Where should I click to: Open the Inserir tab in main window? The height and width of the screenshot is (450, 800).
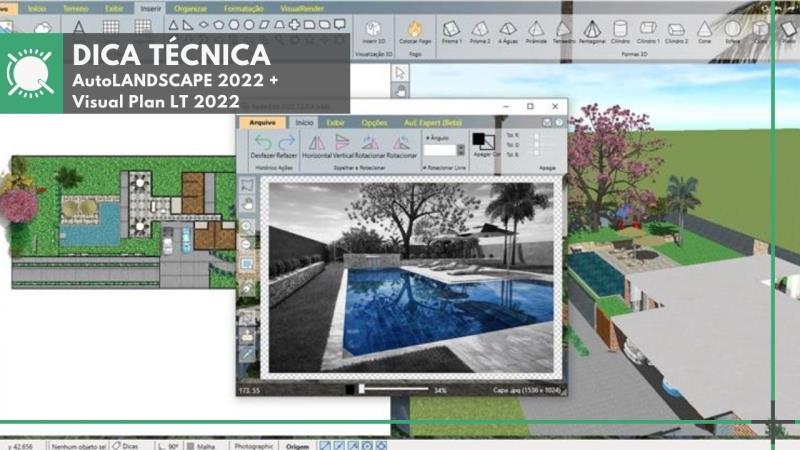(151, 8)
